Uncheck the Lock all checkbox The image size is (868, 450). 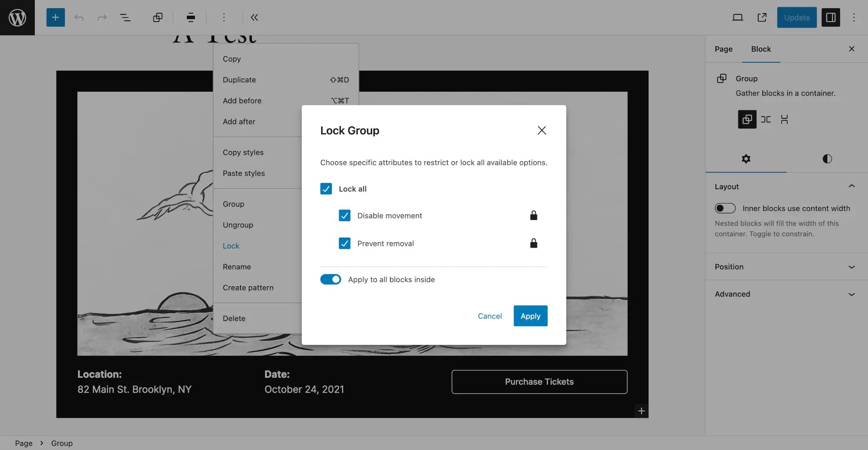pyautogui.click(x=325, y=188)
